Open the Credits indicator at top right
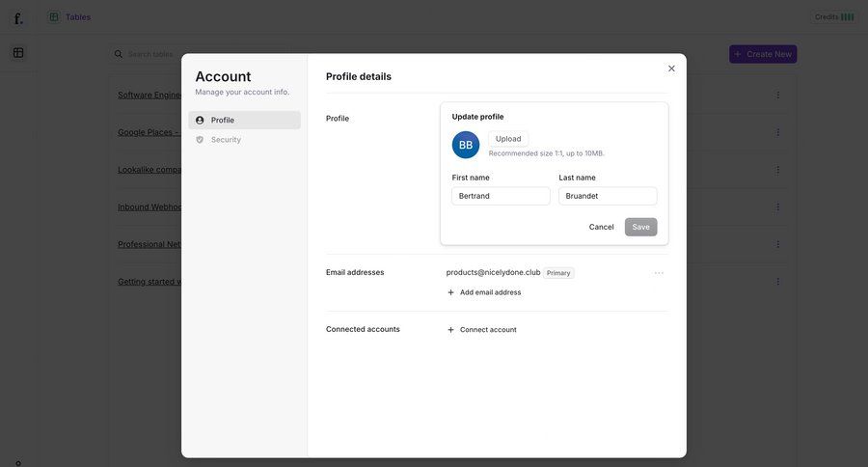 (x=834, y=17)
